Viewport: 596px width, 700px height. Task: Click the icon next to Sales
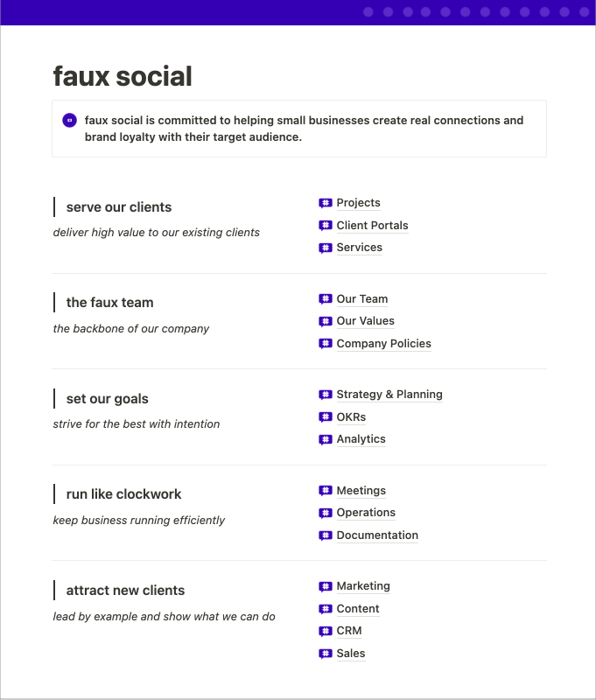click(x=325, y=654)
